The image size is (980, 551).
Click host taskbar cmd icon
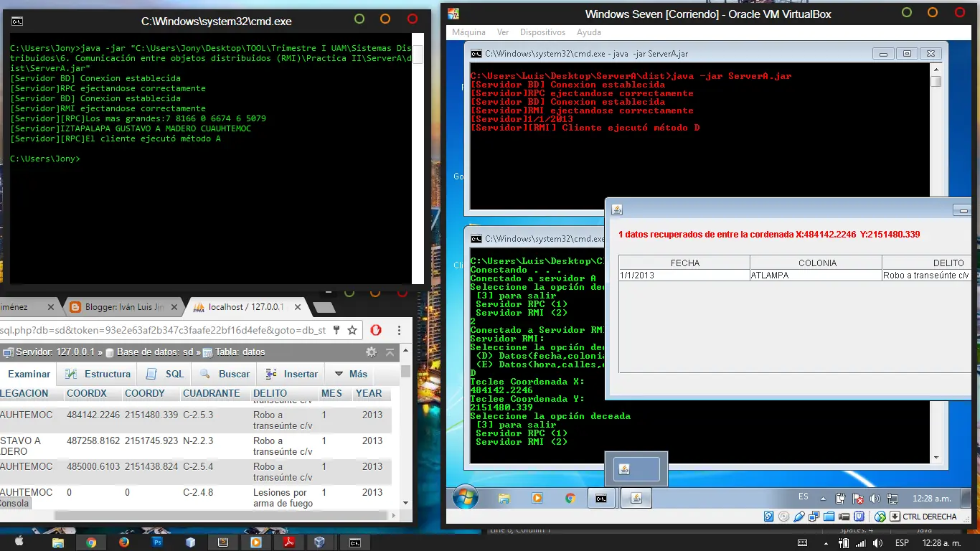[354, 543]
